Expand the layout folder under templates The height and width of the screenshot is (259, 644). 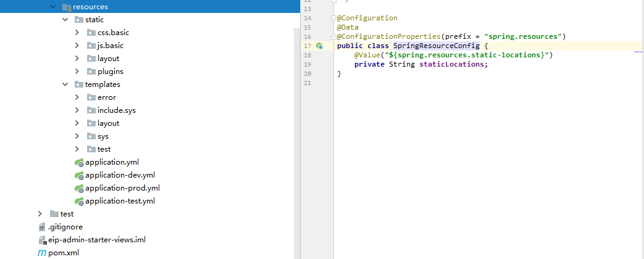(x=77, y=123)
